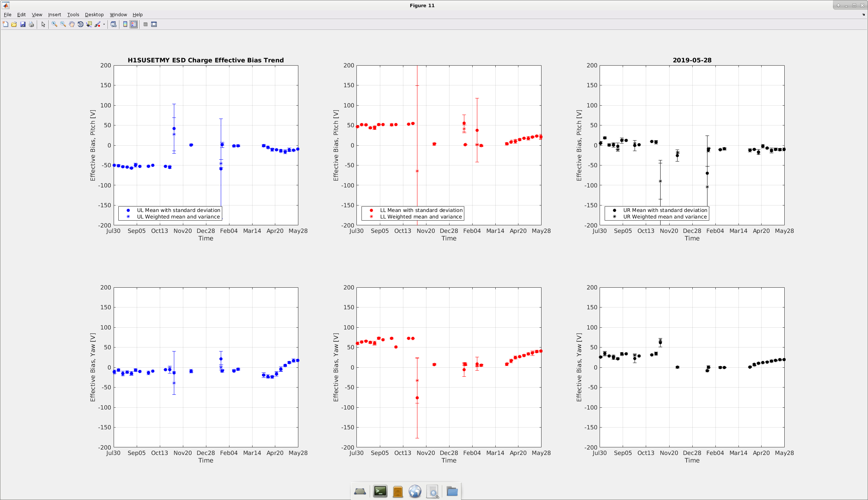This screenshot has width=868, height=500.
Task: Click the Time label under the bottom-right plot
Action: pos(692,460)
